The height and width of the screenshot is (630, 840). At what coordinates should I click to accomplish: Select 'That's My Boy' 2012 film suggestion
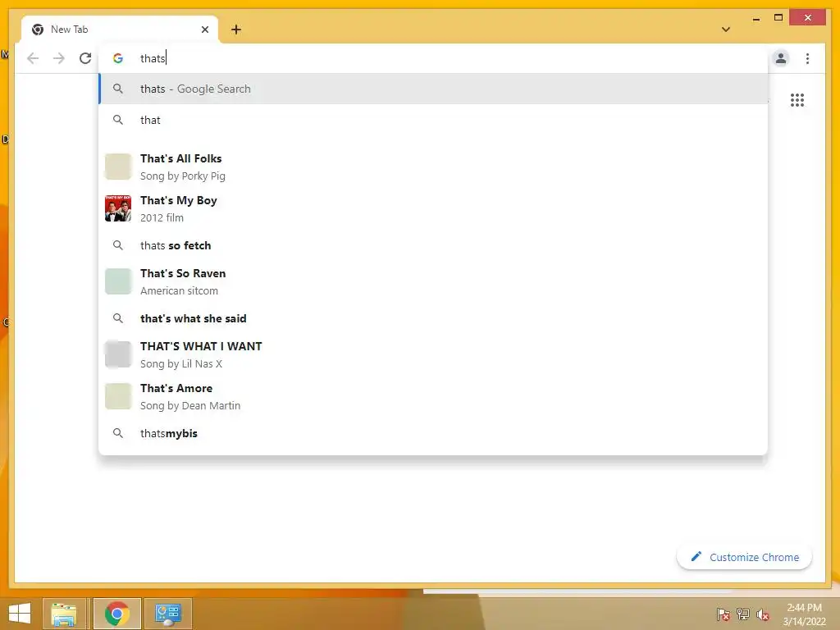click(433, 208)
